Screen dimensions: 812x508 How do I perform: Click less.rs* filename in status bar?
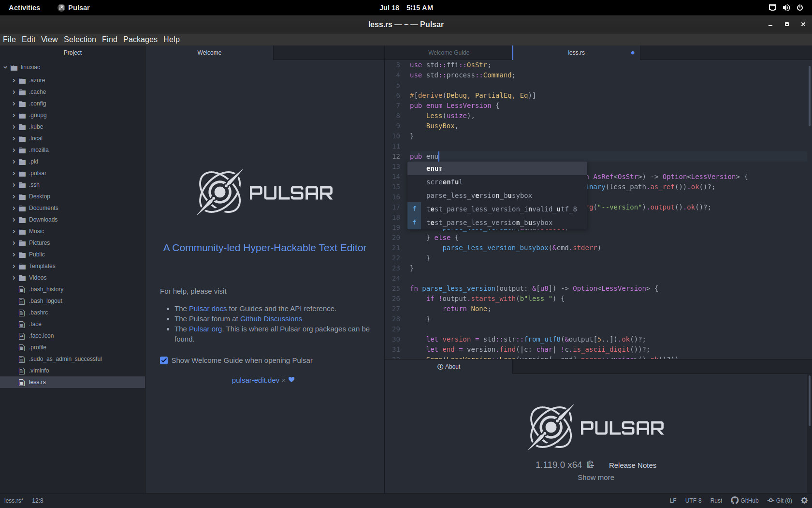click(14, 501)
